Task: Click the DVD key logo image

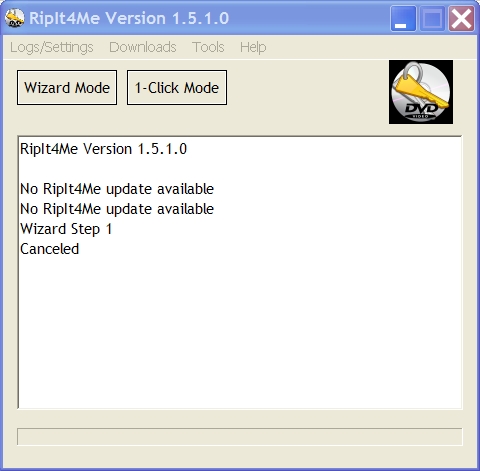Action: click(421, 92)
